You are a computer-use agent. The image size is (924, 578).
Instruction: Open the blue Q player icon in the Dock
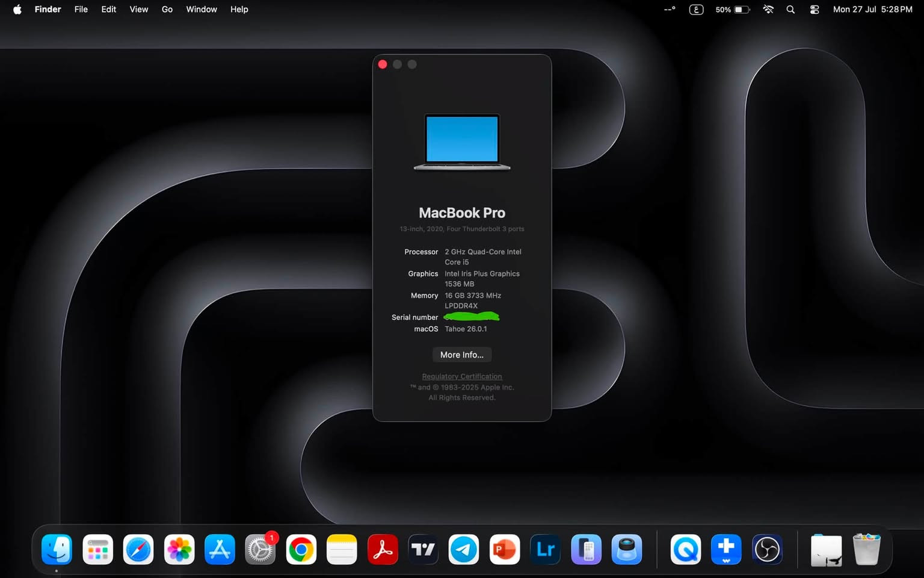[x=686, y=549]
